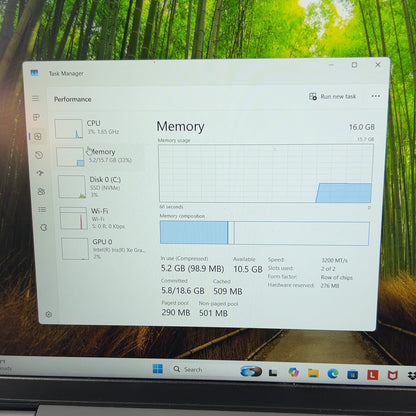Click the Windows Start button
Viewport: 416px width, 416px height.
tap(158, 369)
